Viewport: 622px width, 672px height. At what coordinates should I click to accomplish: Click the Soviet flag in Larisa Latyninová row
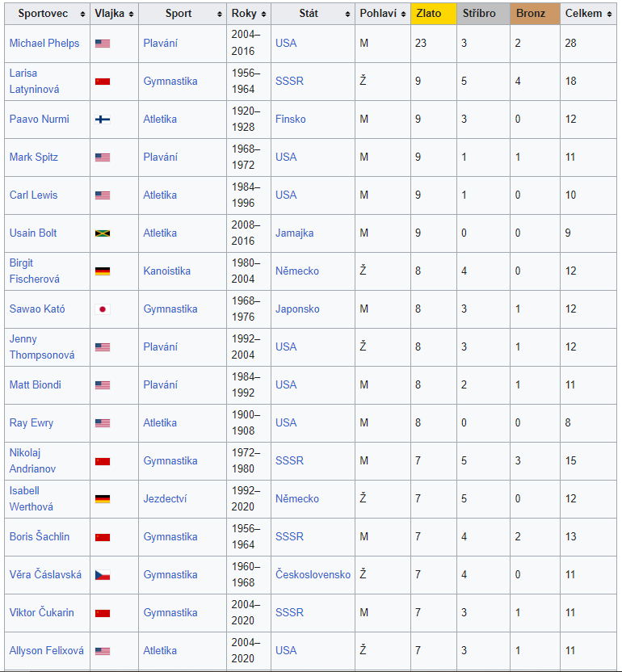(x=103, y=82)
